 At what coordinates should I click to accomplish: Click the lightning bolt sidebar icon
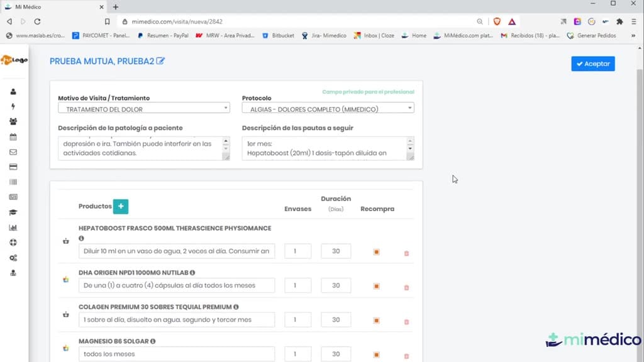pos(13,107)
